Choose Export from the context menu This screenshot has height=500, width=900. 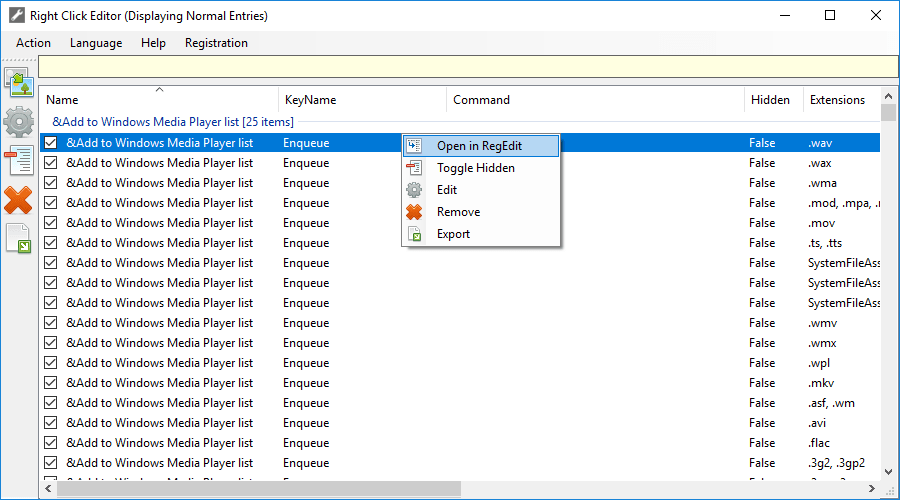pos(481,234)
